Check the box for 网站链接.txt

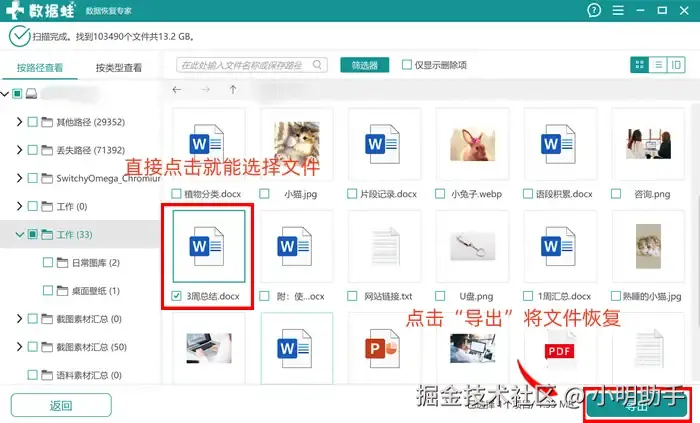point(352,296)
